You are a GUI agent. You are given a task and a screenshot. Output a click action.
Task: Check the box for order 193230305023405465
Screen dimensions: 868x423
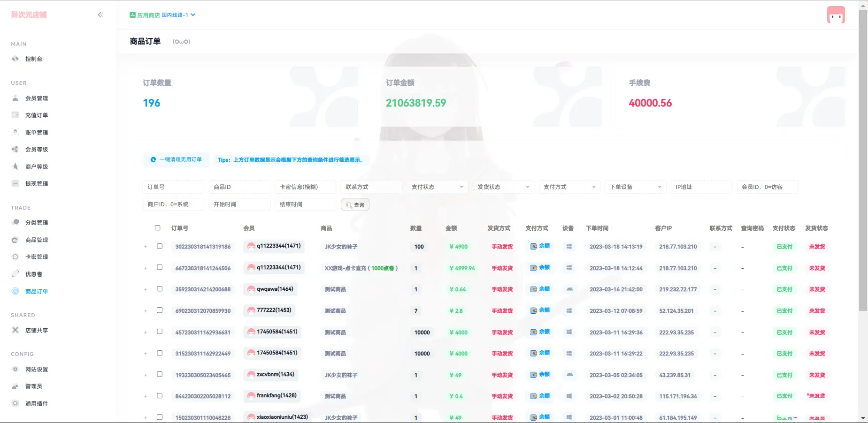click(x=160, y=374)
